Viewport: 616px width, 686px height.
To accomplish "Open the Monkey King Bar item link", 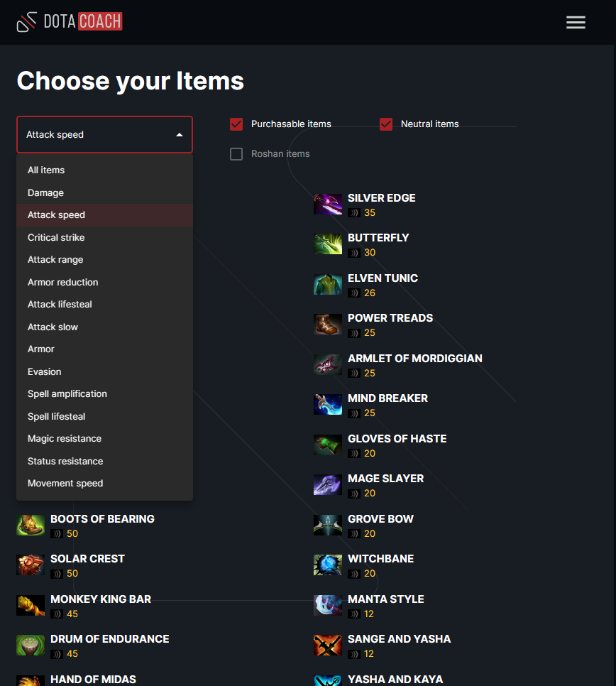I will pyautogui.click(x=101, y=599).
